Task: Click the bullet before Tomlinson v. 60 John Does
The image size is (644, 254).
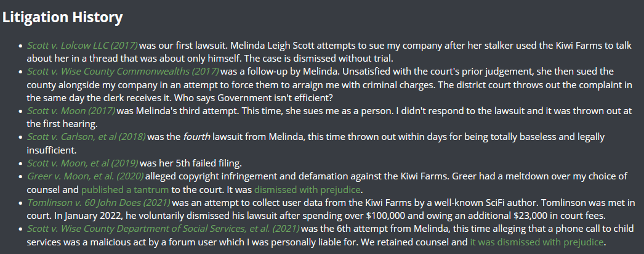Action: pyautogui.click(x=20, y=203)
